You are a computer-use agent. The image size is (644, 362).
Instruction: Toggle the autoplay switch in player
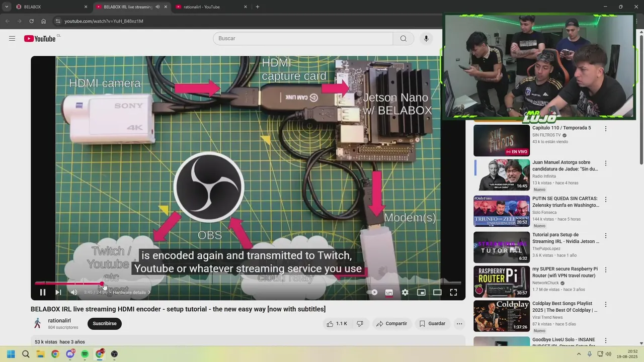click(x=373, y=292)
